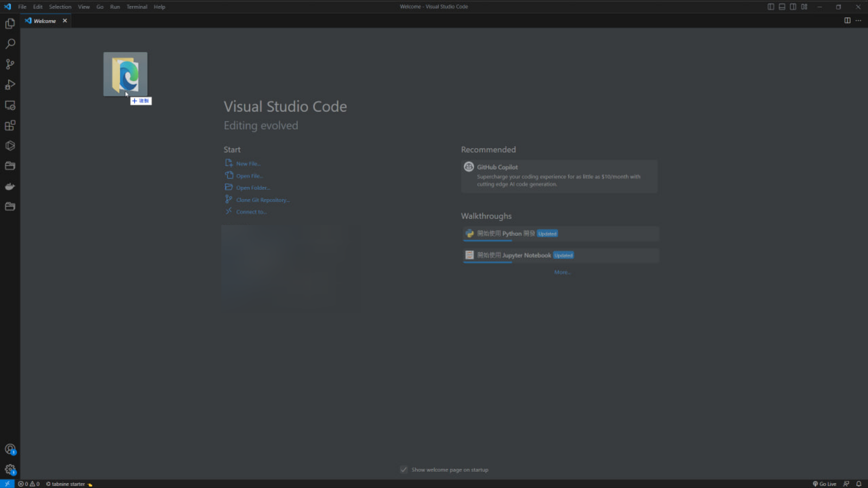
Task: Click the tabnine starter status item
Action: click(69, 484)
